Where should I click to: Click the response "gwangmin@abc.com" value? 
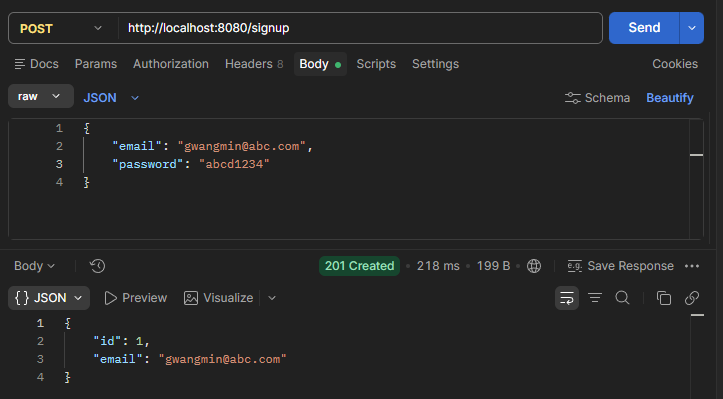point(223,359)
